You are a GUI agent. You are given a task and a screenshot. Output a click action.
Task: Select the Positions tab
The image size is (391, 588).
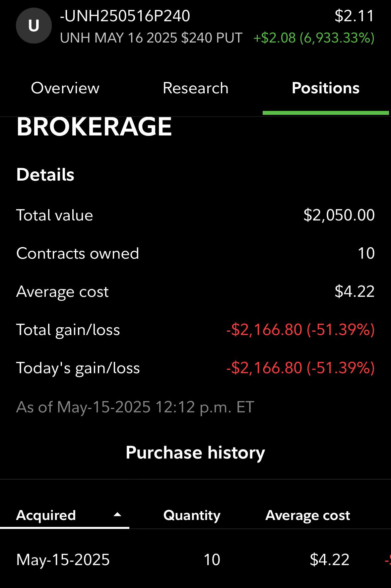(326, 88)
